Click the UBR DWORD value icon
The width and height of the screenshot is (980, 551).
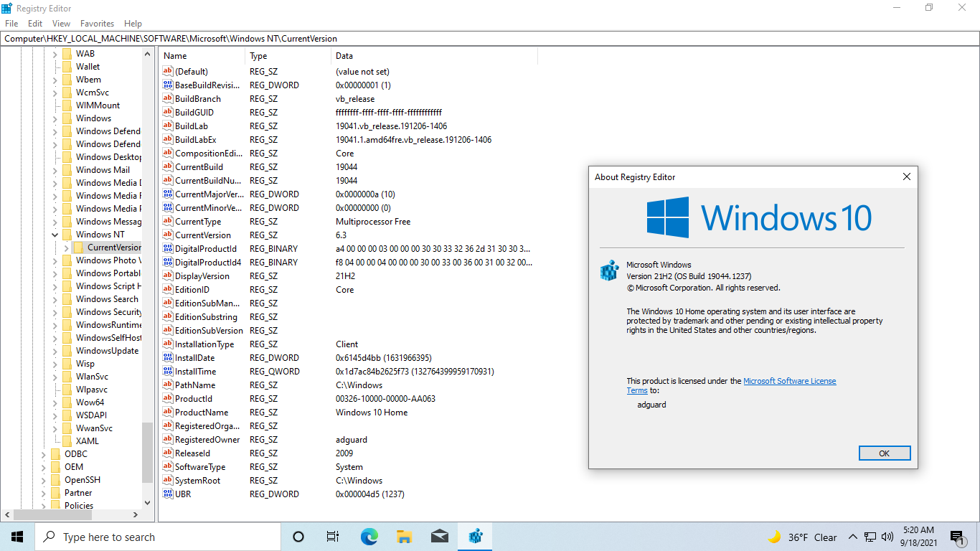[x=168, y=494]
